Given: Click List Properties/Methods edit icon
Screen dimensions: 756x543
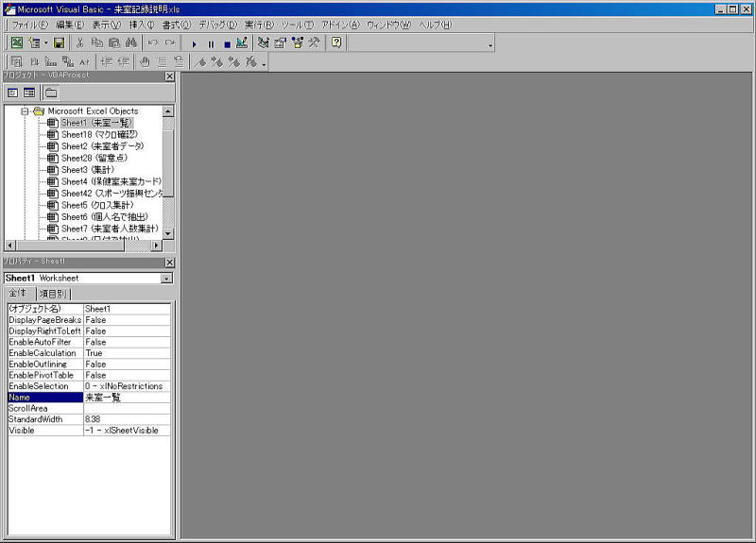Looking at the screenshot, I should 16,61.
